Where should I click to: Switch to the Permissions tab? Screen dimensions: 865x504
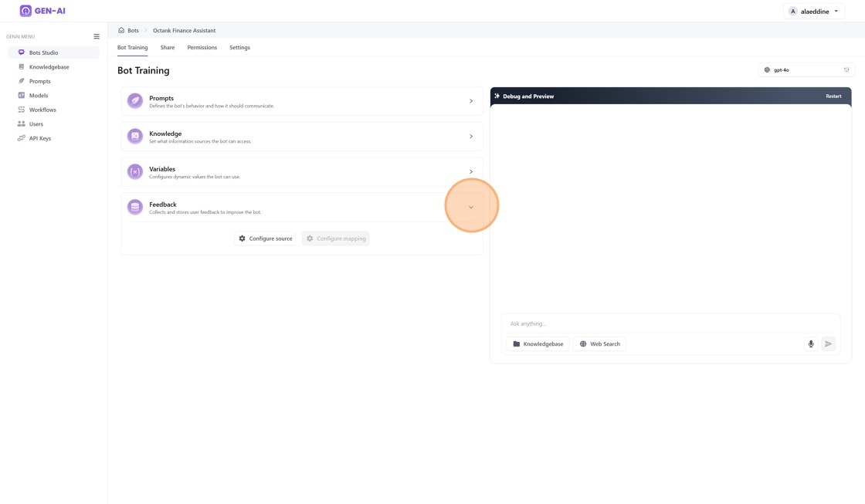[202, 48]
